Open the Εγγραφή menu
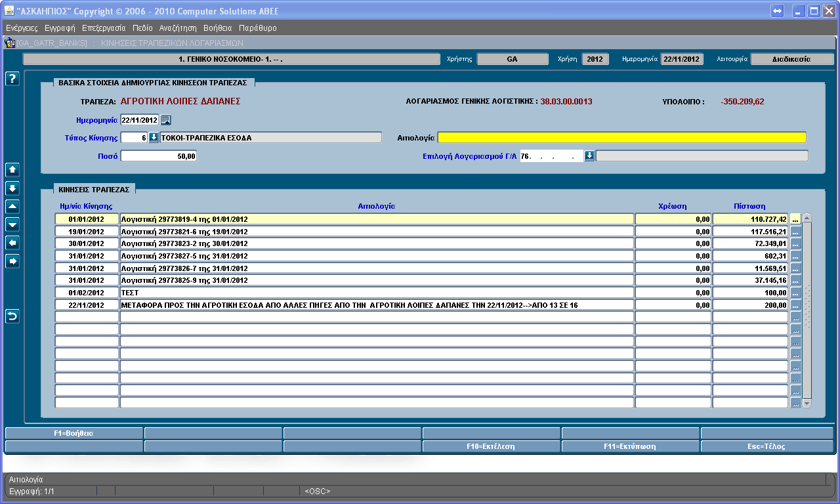The width and height of the screenshot is (840, 504). 60,28
